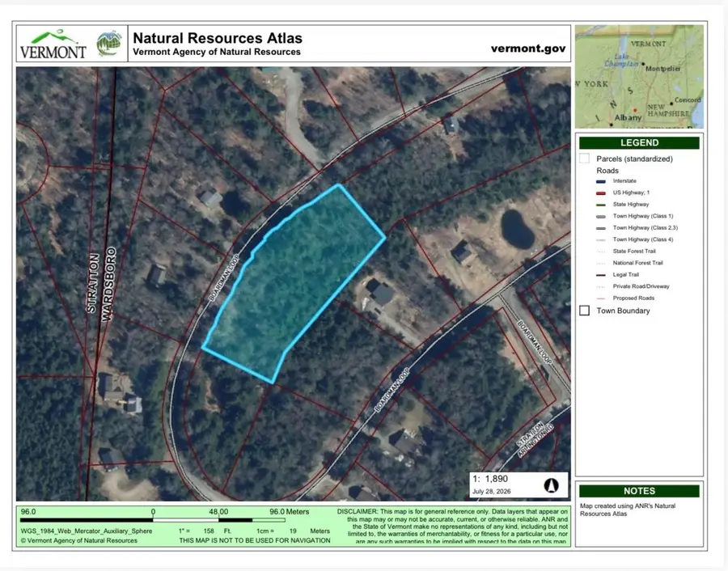Image resolution: width=728 pixels, height=571 pixels.
Task: Click the 158 Ft. inch scale value
Action: tap(218, 531)
